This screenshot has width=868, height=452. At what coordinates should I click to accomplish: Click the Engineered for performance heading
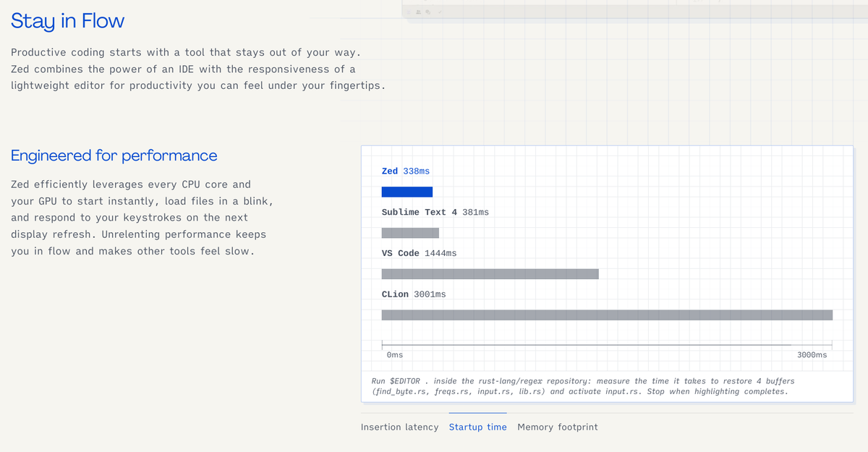(x=114, y=155)
